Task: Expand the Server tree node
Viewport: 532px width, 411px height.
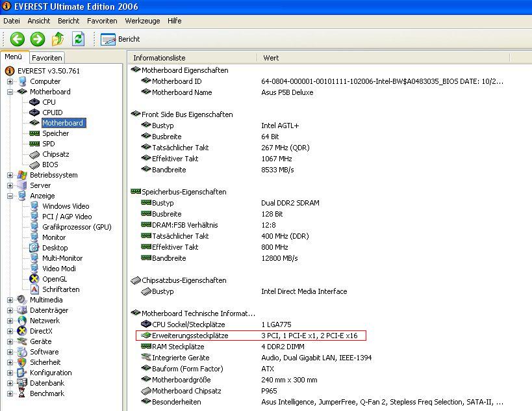Action: click(x=10, y=186)
